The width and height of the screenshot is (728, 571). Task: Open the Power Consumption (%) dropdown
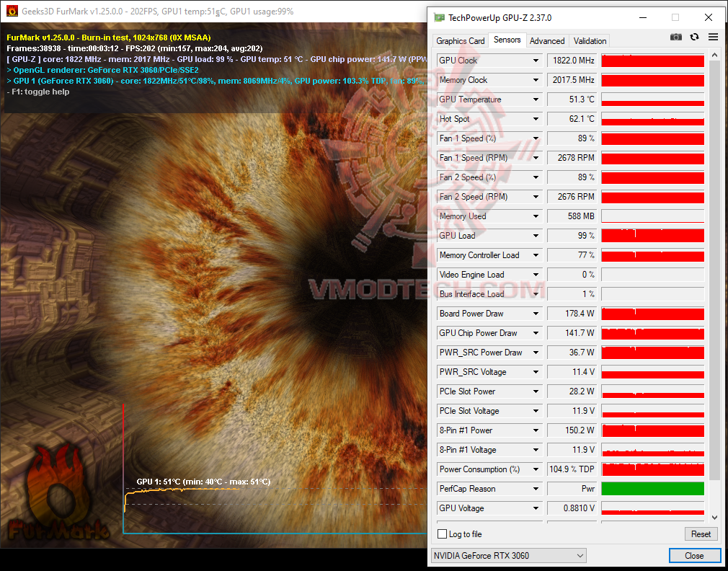(536, 470)
